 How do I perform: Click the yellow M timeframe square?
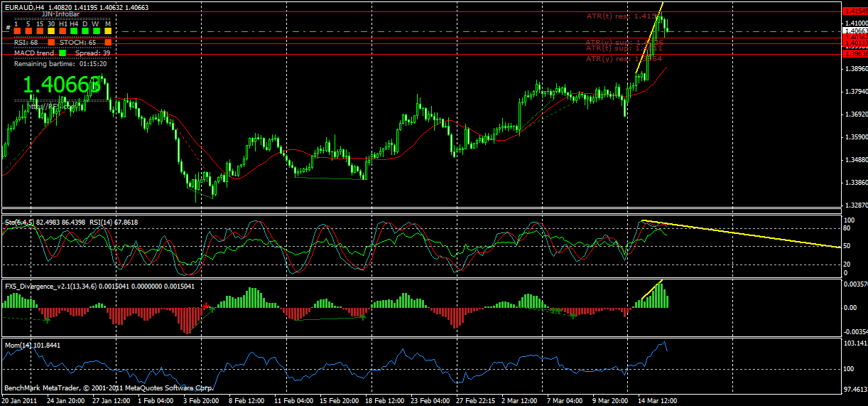(x=108, y=31)
